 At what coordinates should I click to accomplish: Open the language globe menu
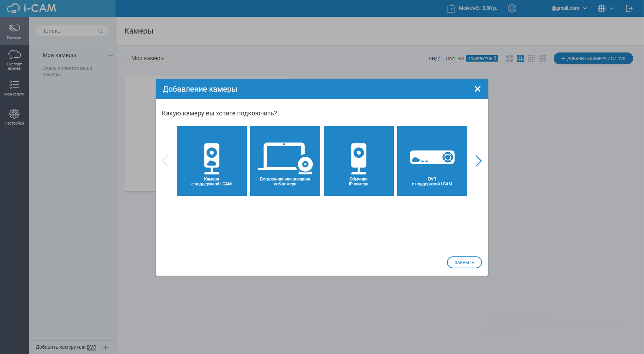click(605, 8)
